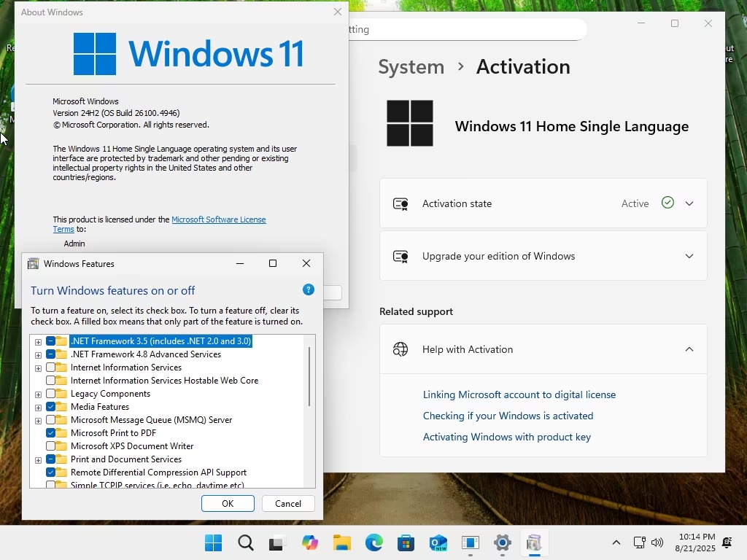Launch Copilot from the taskbar
747x560 pixels.
[x=309, y=542]
